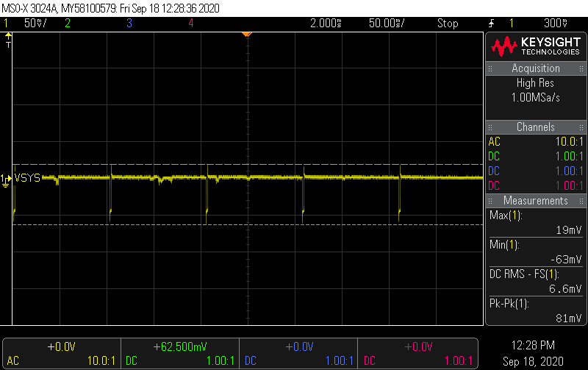The height and width of the screenshot is (370, 588).
Task: Click channel 4 magenta +0.0V offset box
Action: (x=417, y=354)
